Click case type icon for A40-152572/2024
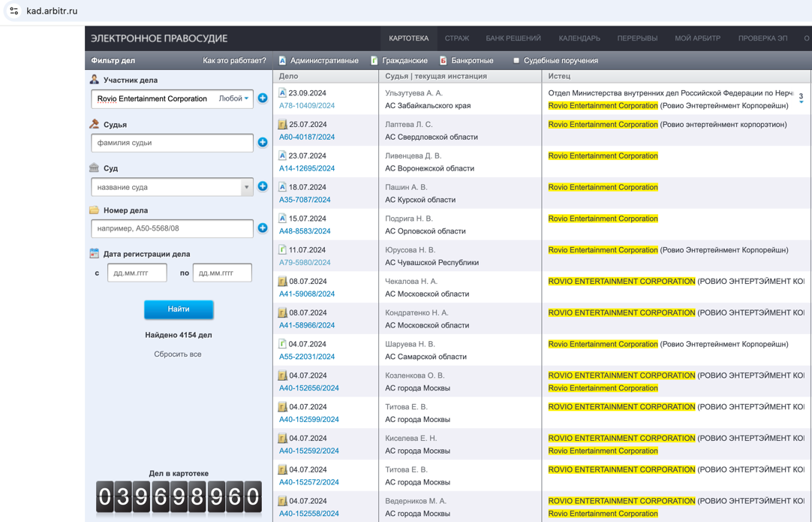This screenshot has width=812, height=522. click(x=282, y=469)
